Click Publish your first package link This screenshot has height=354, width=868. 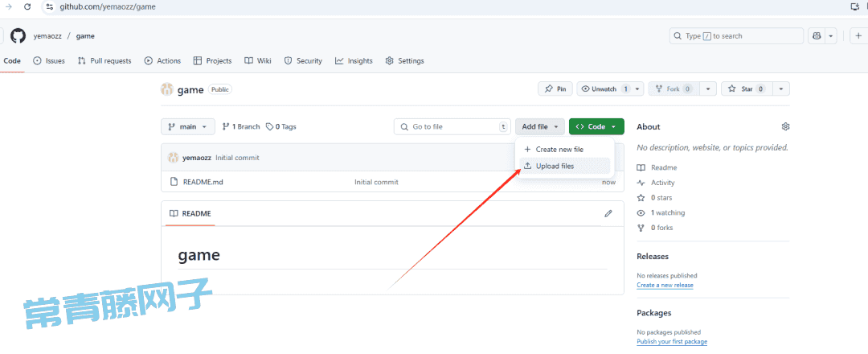click(672, 341)
